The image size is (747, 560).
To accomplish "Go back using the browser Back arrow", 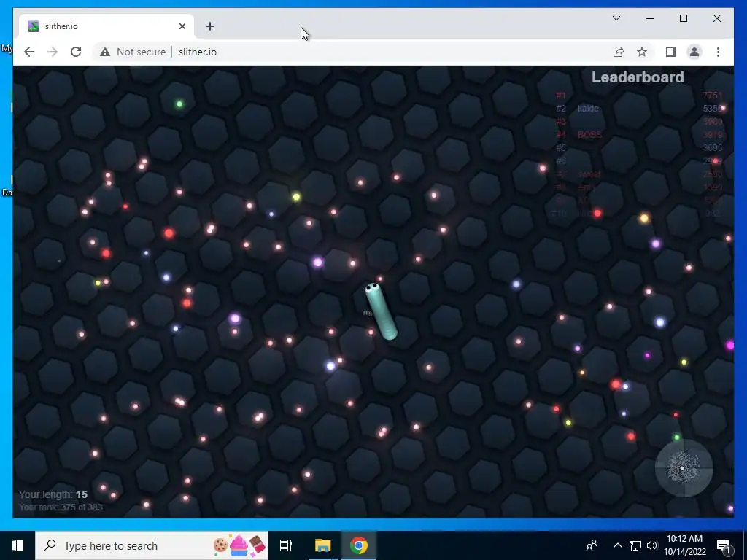I will [x=29, y=52].
